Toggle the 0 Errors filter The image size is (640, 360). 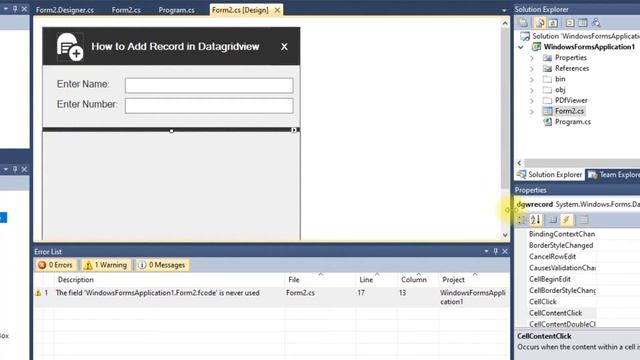(55, 265)
